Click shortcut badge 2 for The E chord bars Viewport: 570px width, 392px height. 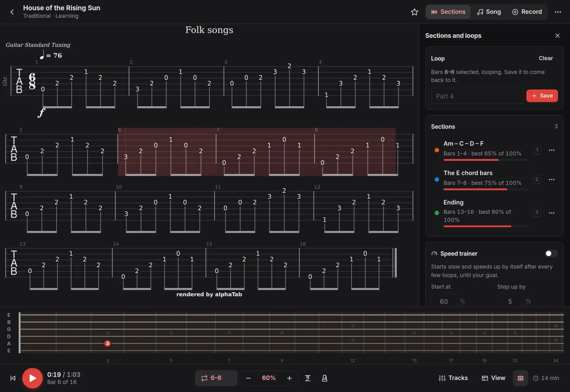pyautogui.click(x=537, y=179)
